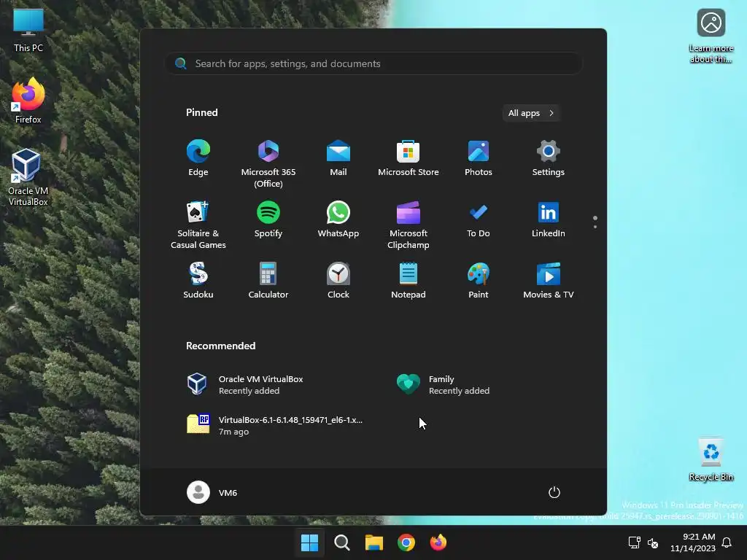
Task: Open File Explorer from taskbar
Action: [x=374, y=542]
